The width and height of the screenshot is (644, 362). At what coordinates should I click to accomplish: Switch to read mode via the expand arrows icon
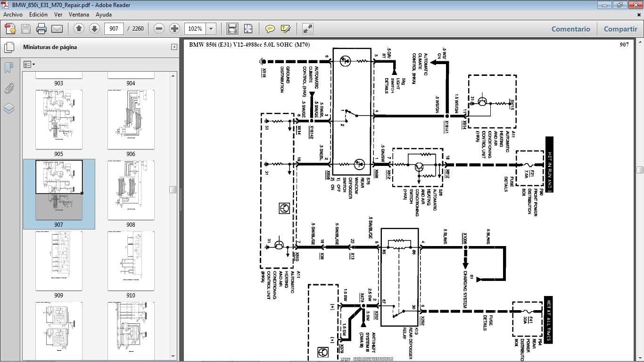click(307, 29)
